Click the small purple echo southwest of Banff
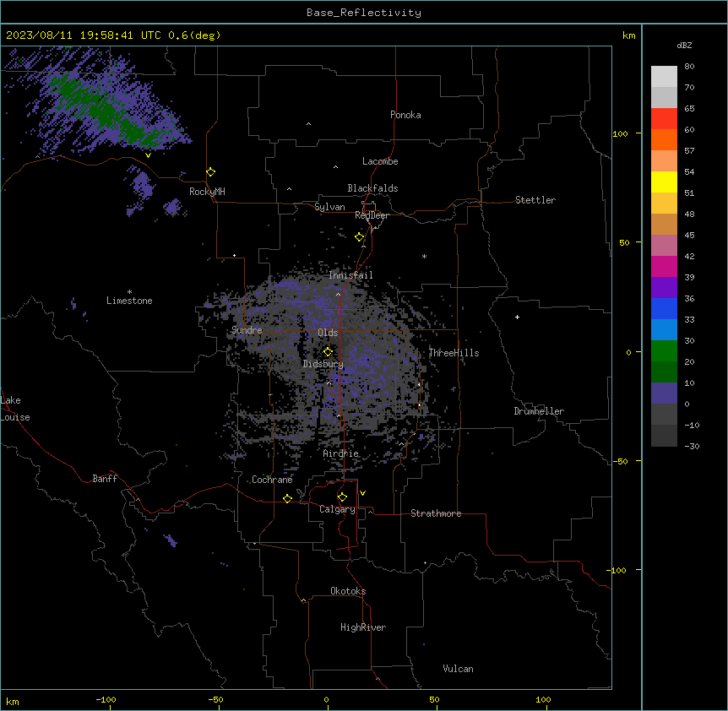 (x=171, y=540)
